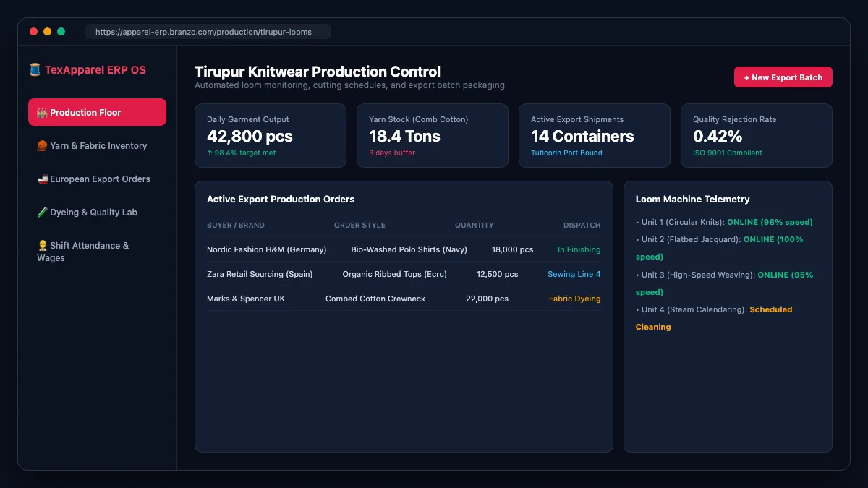Click the Loom Machine Telemetry heading
Screen dimensions: 868x488
pos(693,199)
